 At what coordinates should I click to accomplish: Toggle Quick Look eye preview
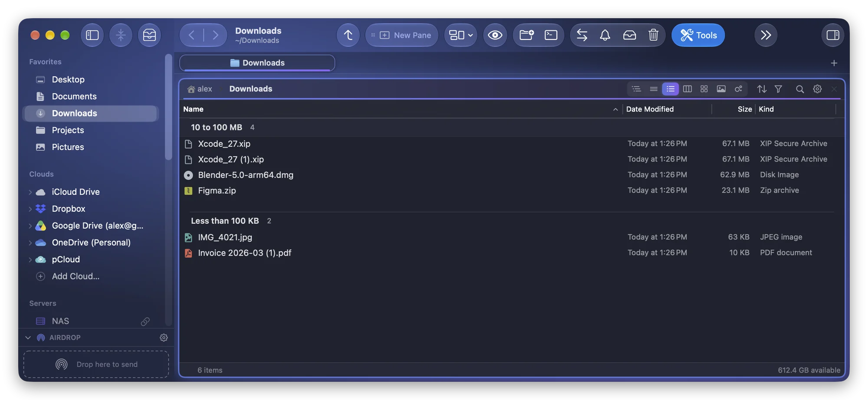click(x=495, y=35)
